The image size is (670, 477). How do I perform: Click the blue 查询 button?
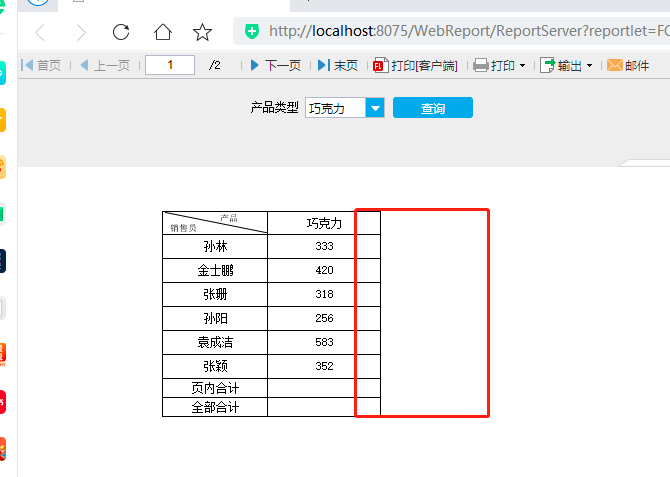pos(433,107)
